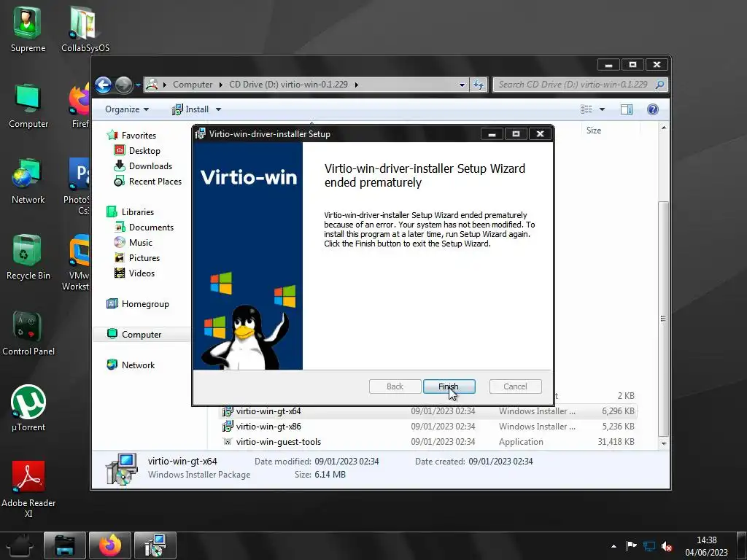747x560 pixels.
Task: Open the CollabSysOS desktop folder
Action: click(85, 28)
